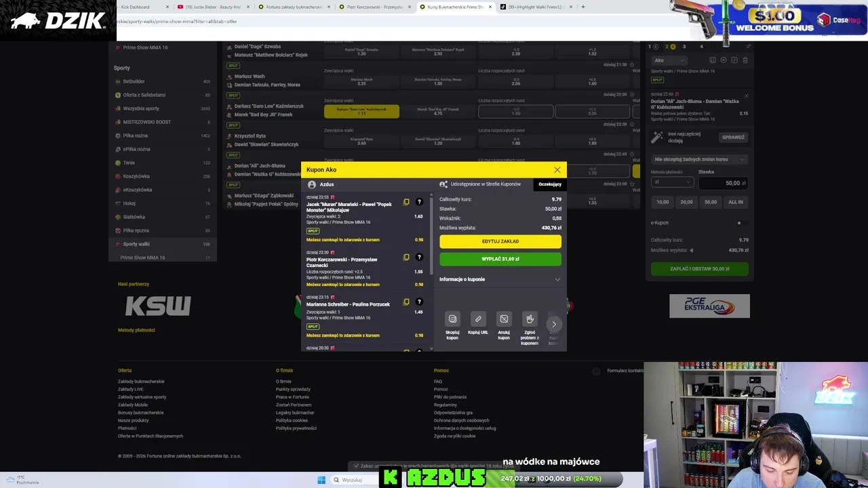
Task: Open help for Murański - Popek bet
Action: [x=419, y=202]
